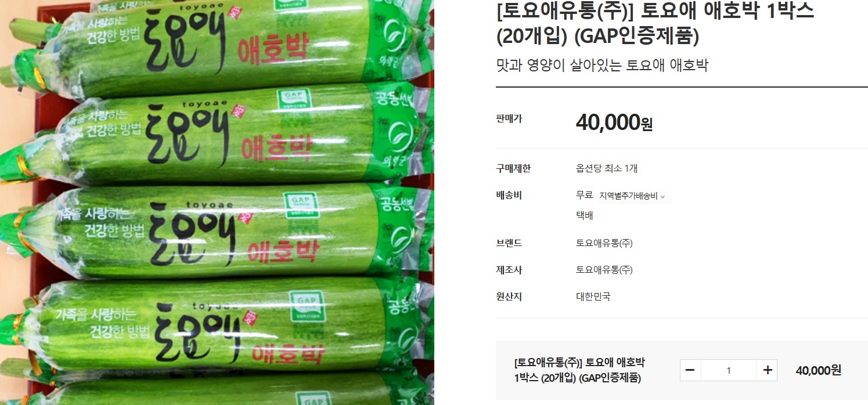The height and width of the screenshot is (405, 868).
Task: Click the subtitle 맛과 영양이 살아있는 토요애 애호박
Action: (602, 65)
